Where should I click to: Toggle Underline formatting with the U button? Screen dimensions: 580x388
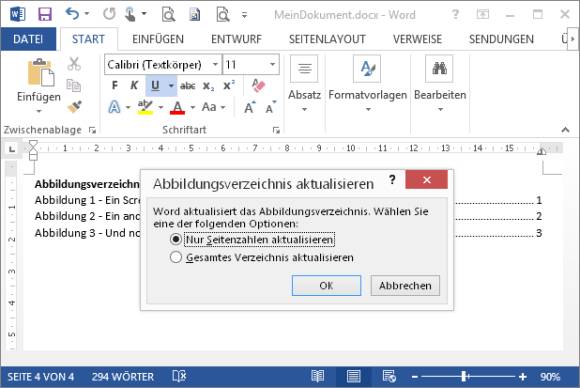[x=155, y=86]
